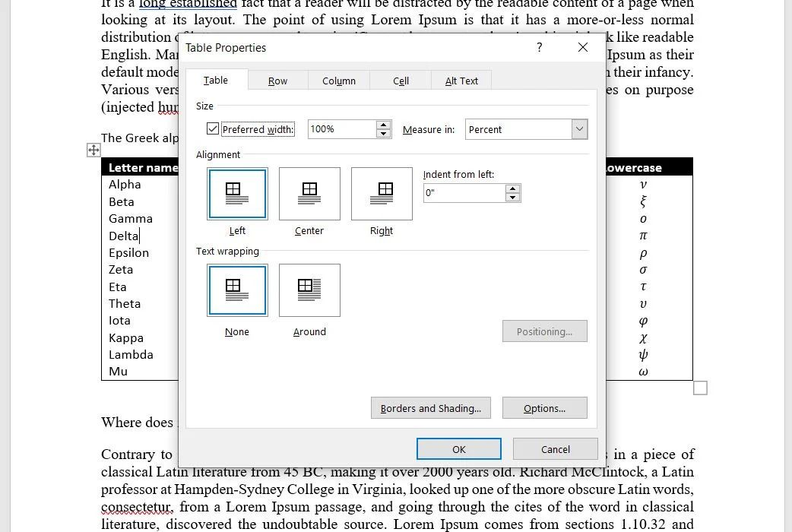The image size is (792, 532).
Task: Switch to the Alt Text tab
Action: pos(461,80)
